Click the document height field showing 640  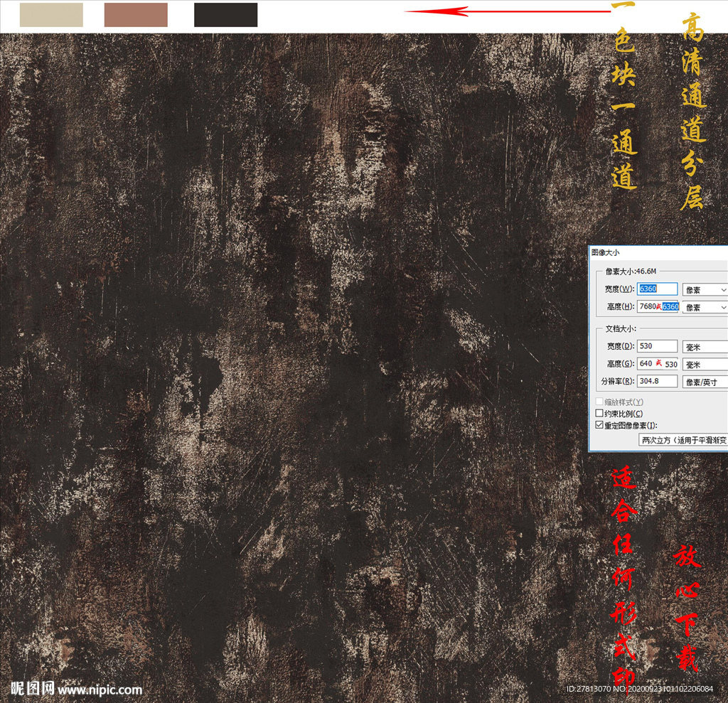646,363
